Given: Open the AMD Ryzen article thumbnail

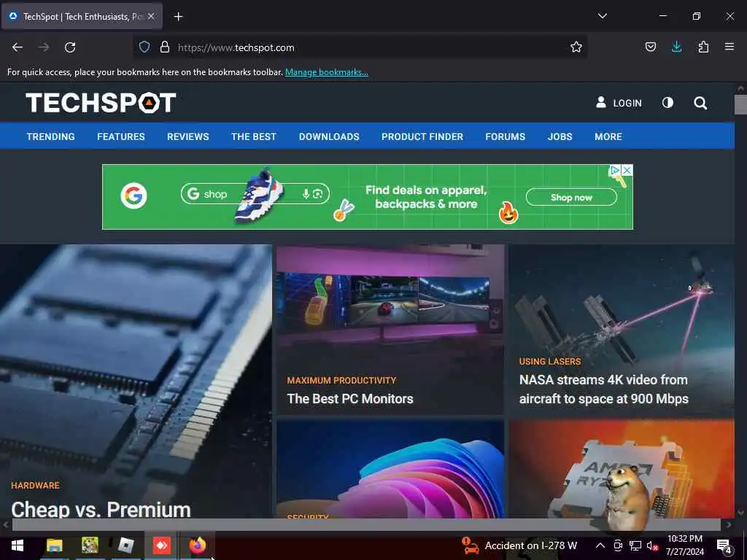Looking at the screenshot, I should click(622, 468).
